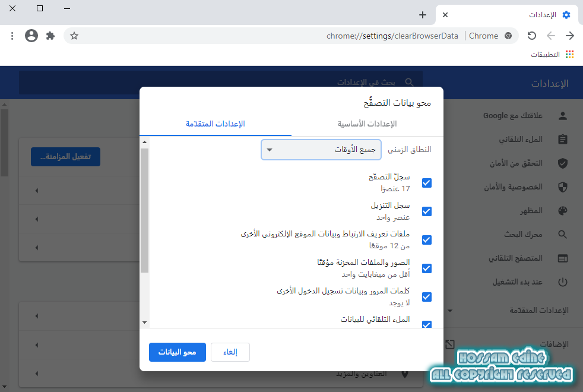Select الإعدادات المتقدمة tab in dialog
The height and width of the screenshot is (392, 583).
(x=216, y=124)
